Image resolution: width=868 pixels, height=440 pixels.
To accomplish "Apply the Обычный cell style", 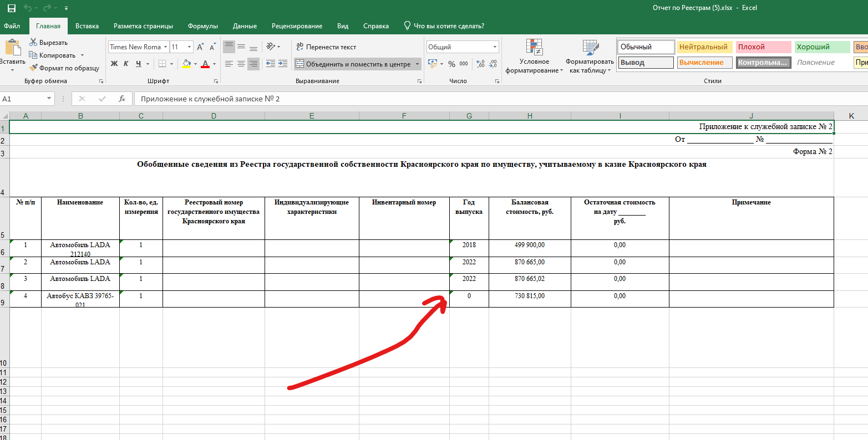I will [x=646, y=47].
